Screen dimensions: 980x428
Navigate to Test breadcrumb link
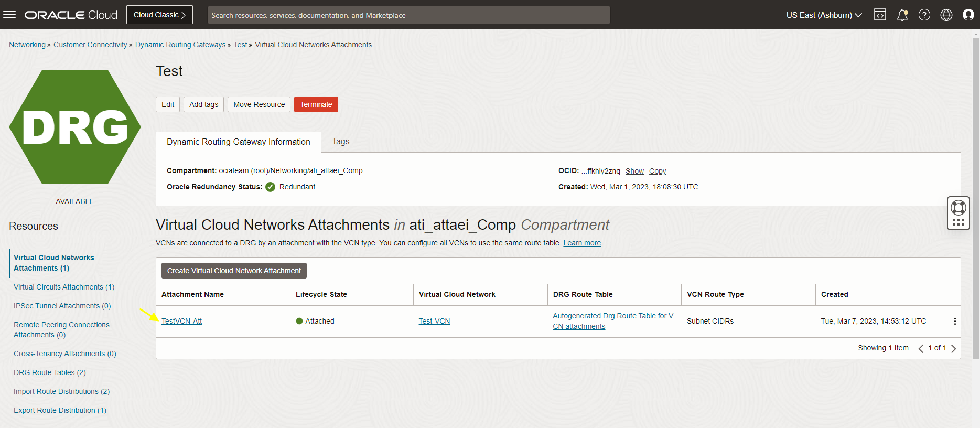click(x=240, y=45)
